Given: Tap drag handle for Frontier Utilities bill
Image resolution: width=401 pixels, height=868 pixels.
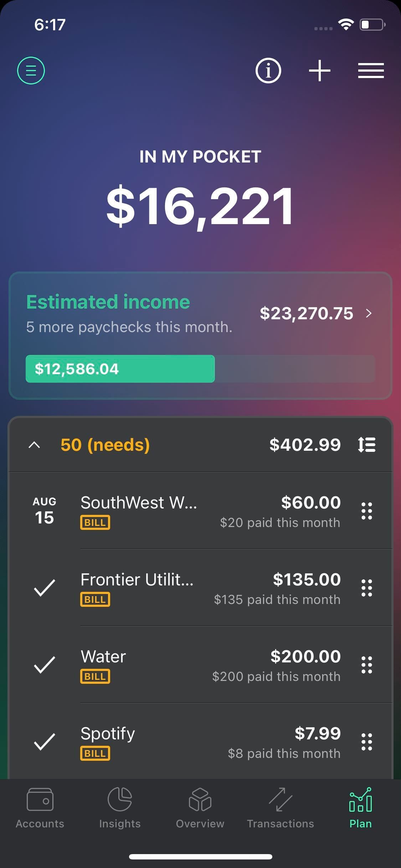Looking at the screenshot, I should [367, 588].
